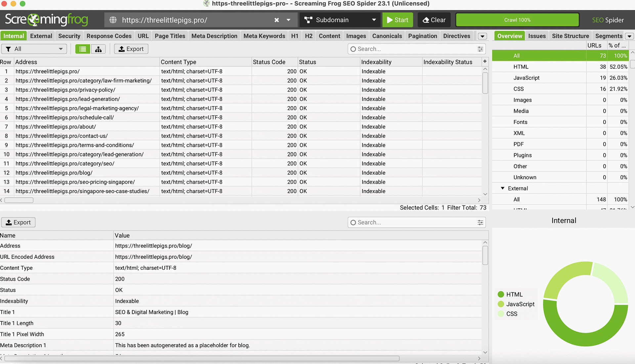Click the lower Export button
635x364 pixels.
(19, 222)
